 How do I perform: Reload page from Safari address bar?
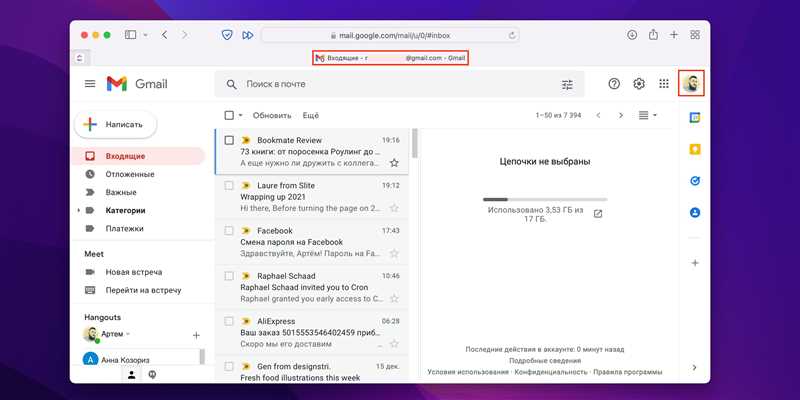pos(512,35)
